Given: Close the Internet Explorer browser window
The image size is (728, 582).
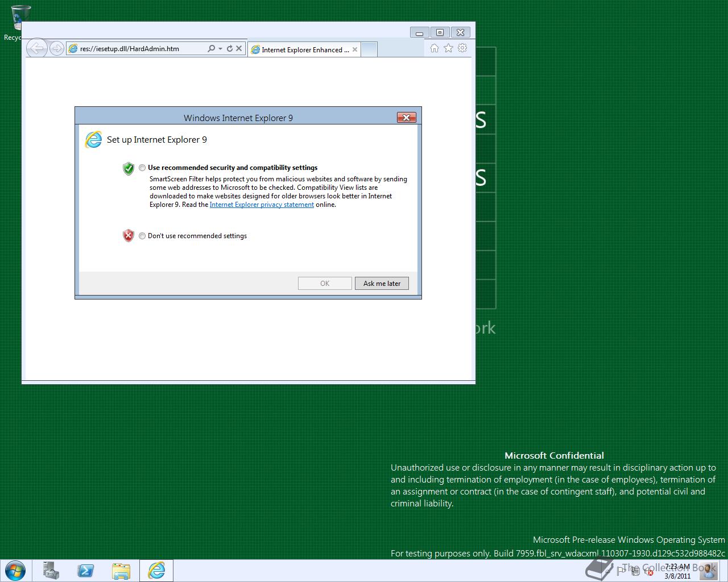Looking at the screenshot, I should pos(461,32).
